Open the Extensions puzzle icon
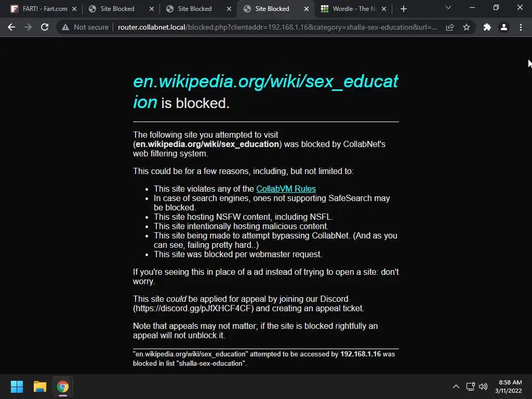Screen dimensions: 532x399 tap(487, 27)
